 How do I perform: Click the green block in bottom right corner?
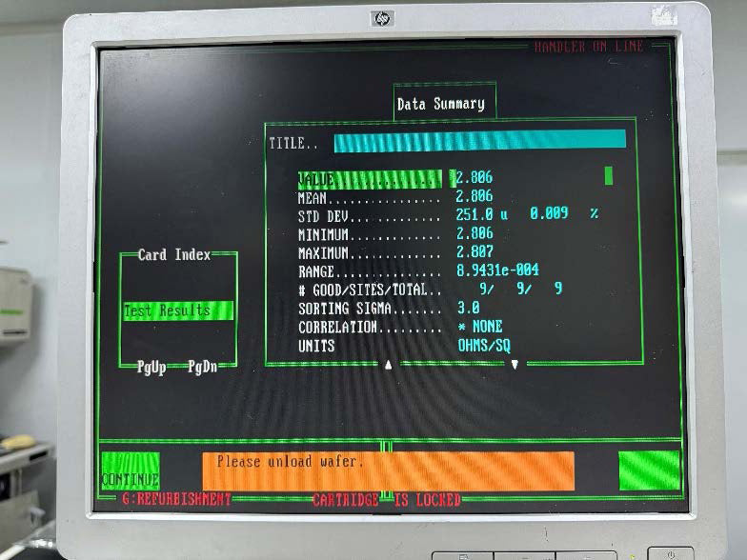click(x=649, y=470)
